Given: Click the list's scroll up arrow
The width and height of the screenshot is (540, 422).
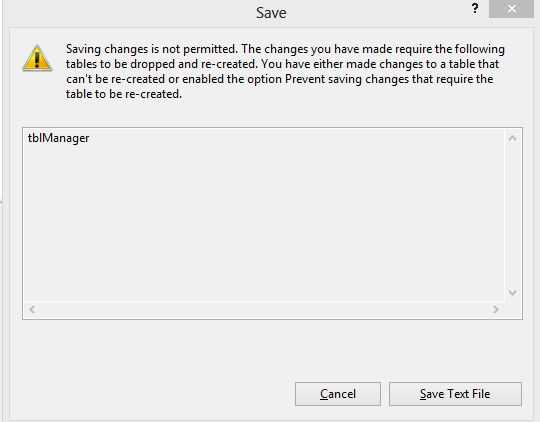Looking at the screenshot, I should [512, 138].
